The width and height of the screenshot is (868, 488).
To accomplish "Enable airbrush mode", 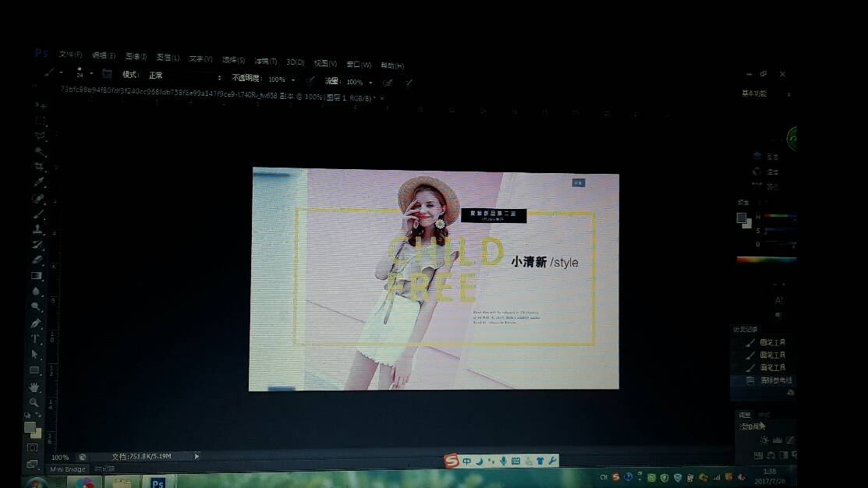I will [x=388, y=83].
